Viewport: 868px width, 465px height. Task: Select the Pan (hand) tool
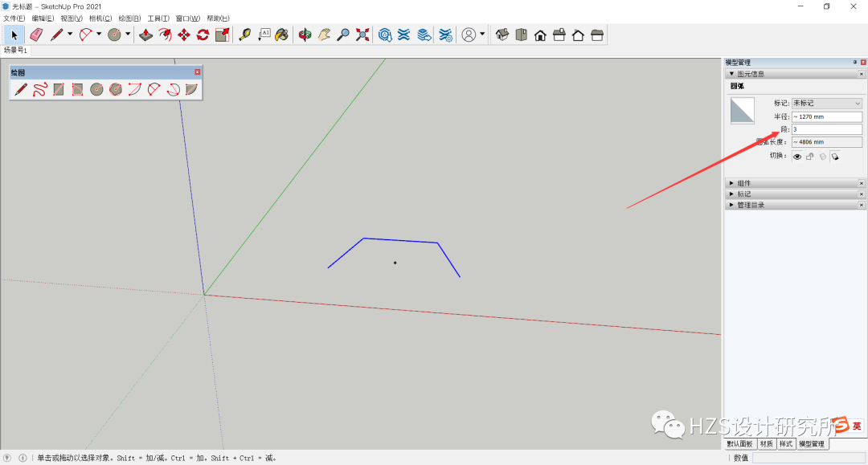point(325,35)
